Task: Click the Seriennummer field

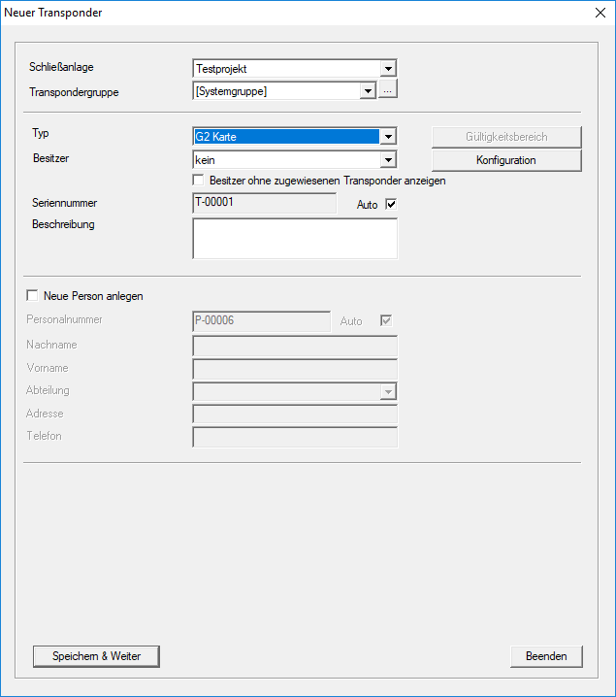Action: point(263,203)
